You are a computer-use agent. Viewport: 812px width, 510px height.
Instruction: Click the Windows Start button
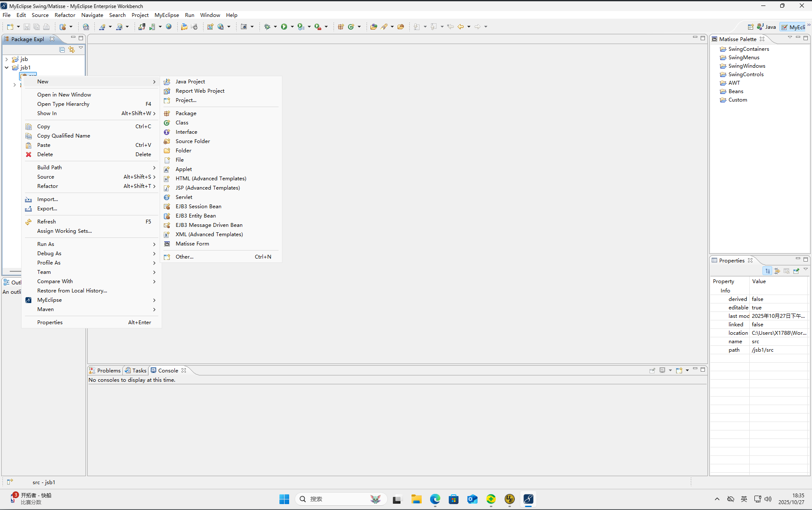click(284, 499)
